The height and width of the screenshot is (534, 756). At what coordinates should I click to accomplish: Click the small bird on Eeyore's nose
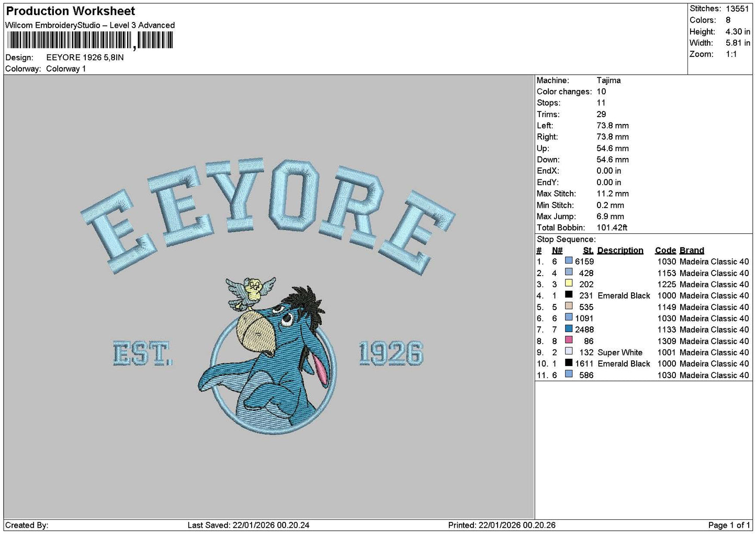click(x=251, y=293)
